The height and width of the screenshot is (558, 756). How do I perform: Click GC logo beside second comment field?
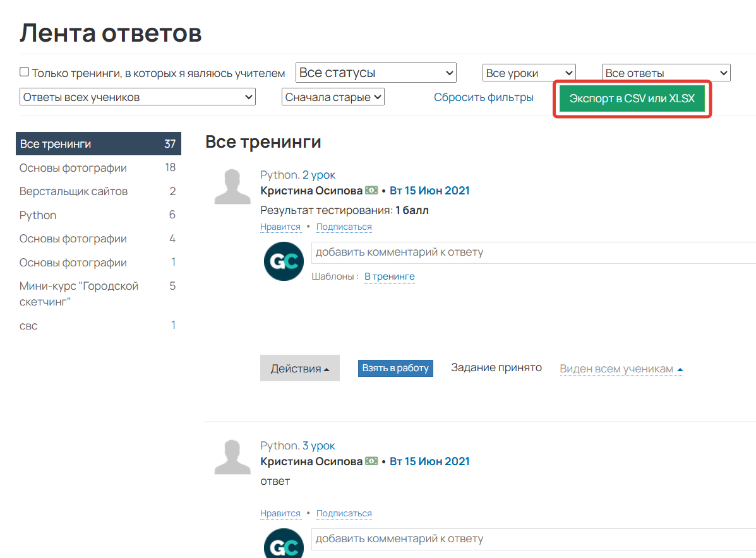click(284, 543)
